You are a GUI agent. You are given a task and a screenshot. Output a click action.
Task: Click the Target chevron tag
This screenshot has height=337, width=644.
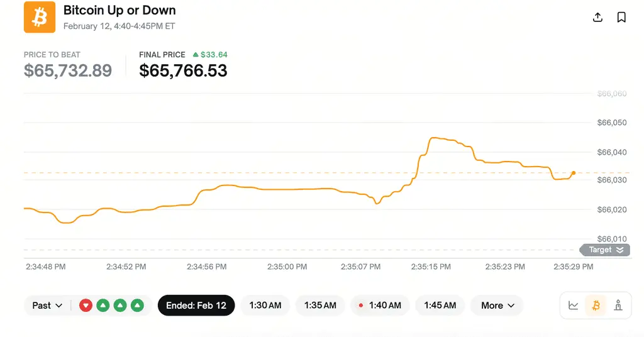(x=605, y=250)
